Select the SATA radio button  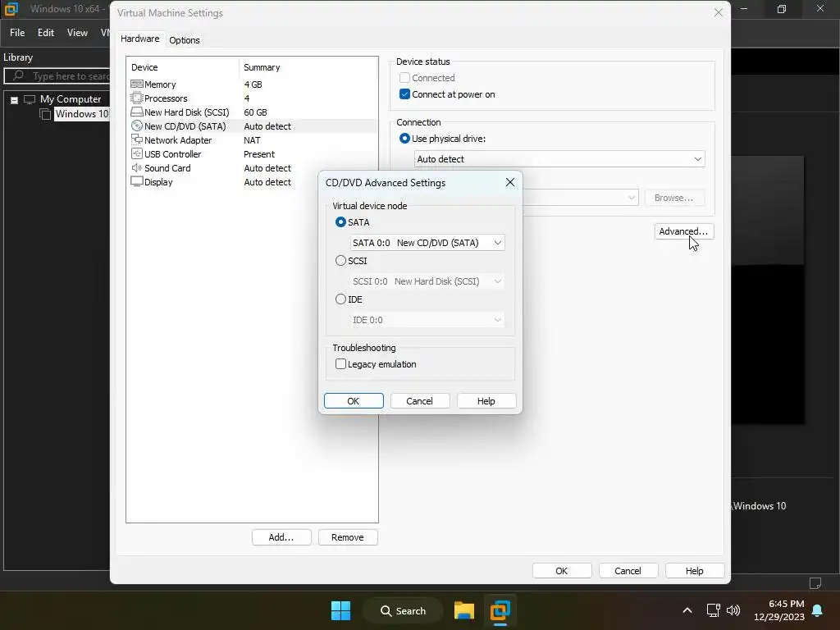(340, 221)
